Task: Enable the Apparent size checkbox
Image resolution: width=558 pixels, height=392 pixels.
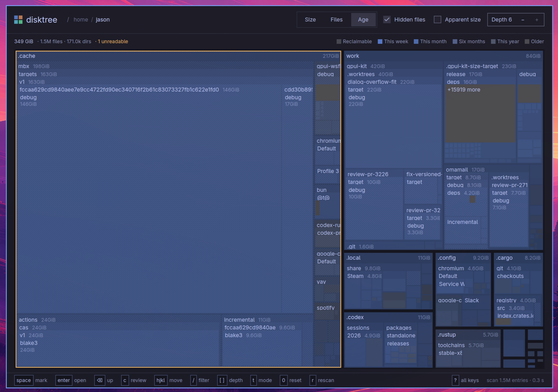Action: click(x=437, y=20)
